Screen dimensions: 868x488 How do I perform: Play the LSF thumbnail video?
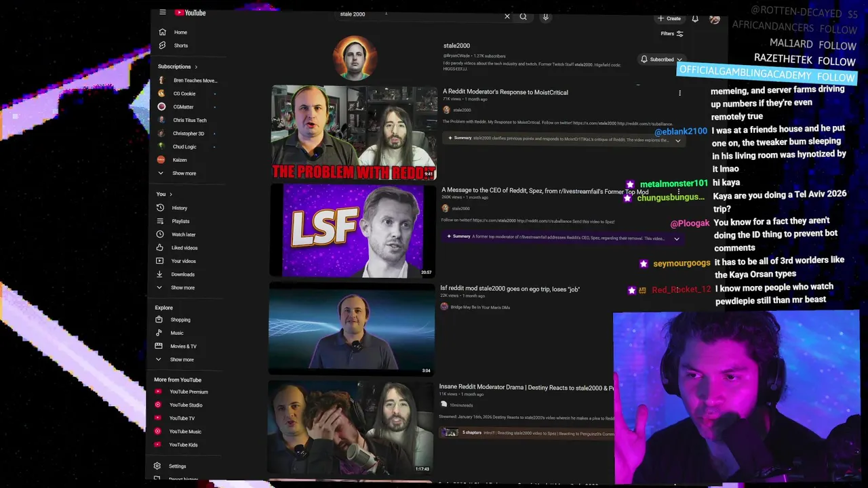pyautogui.click(x=353, y=230)
